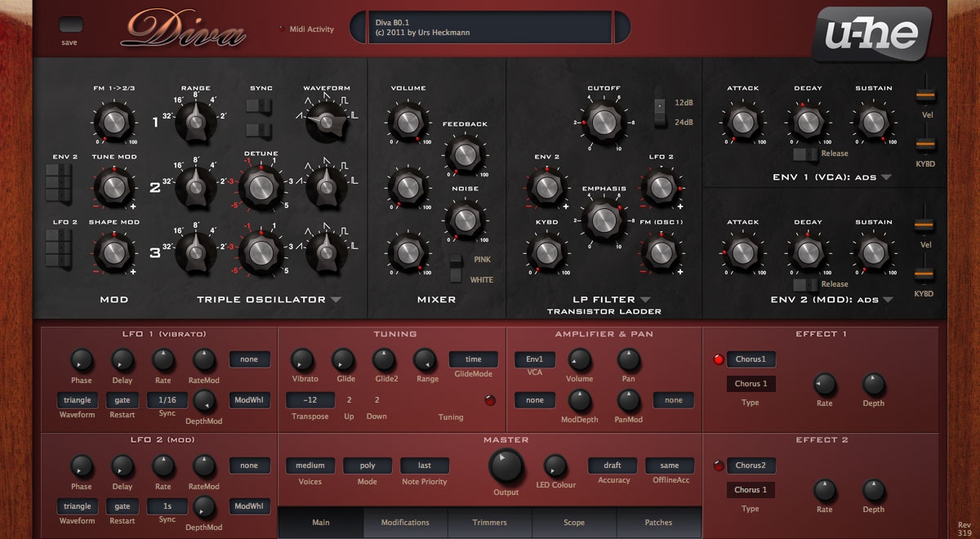Click the LED Colour knob
The image size is (980, 539).
pos(555,466)
